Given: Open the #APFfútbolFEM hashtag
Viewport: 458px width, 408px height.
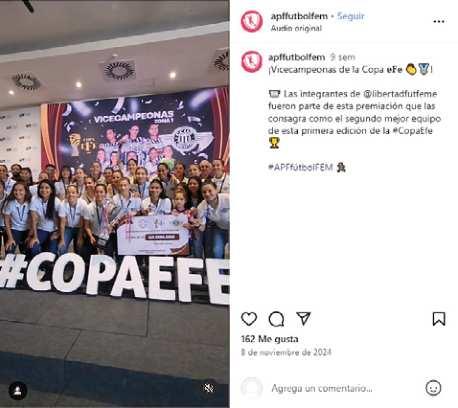Looking at the screenshot, I should point(300,167).
